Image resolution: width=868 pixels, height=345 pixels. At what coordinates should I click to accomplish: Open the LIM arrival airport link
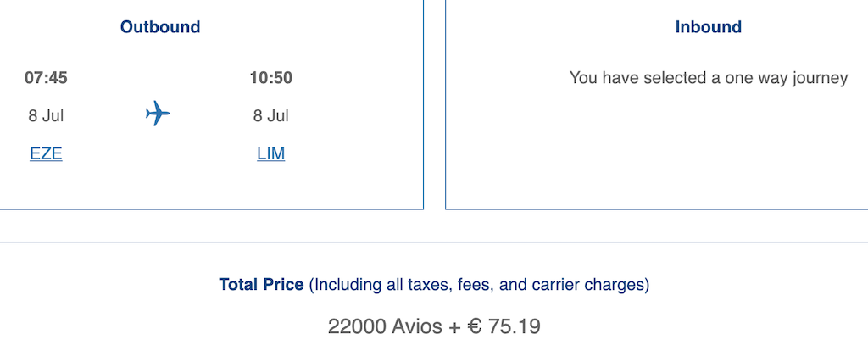click(270, 153)
